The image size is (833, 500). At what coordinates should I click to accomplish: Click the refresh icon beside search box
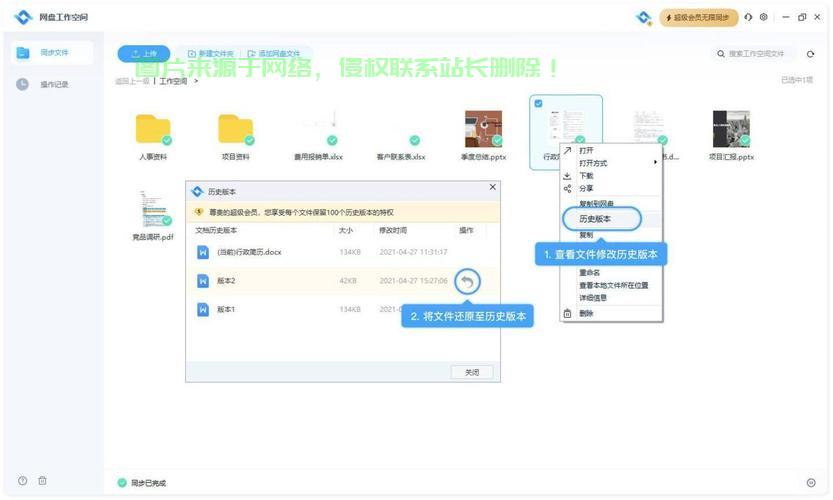pos(810,54)
